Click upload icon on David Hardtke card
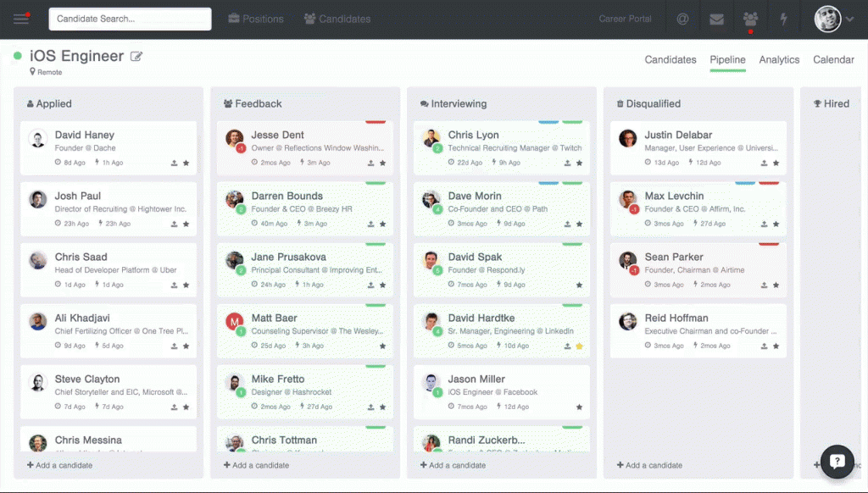 click(x=567, y=346)
